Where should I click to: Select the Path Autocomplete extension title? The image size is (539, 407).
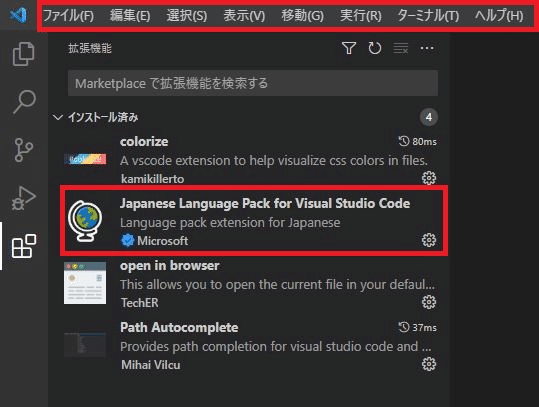(179, 327)
